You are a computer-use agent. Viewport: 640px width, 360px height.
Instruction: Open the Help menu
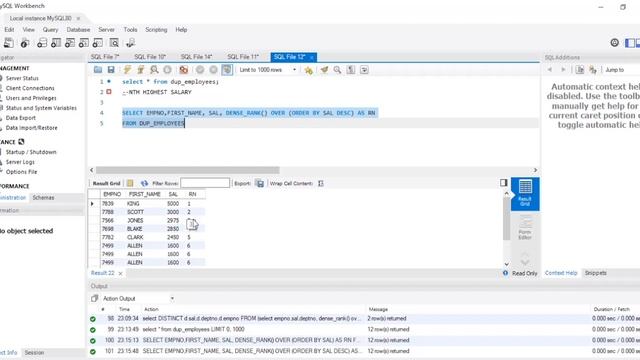pos(181,30)
